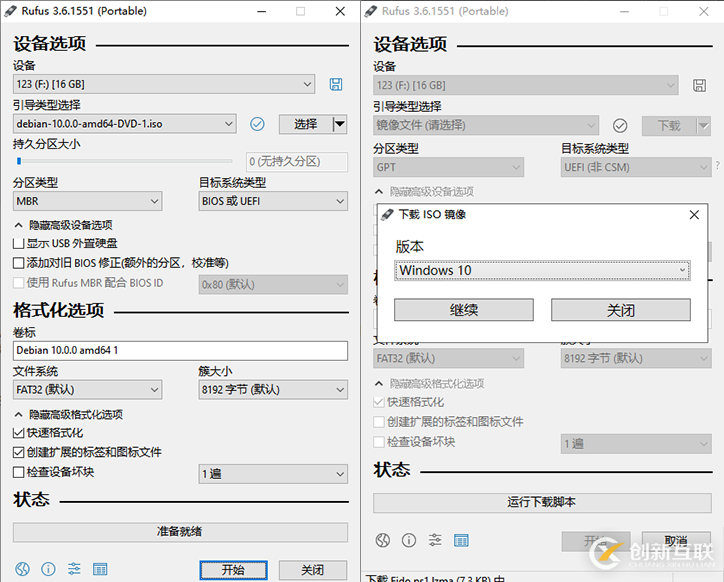This screenshot has height=582, width=724.
Task: Open 8192 字节 (默认) dropdown in right window
Action: [x=636, y=358]
